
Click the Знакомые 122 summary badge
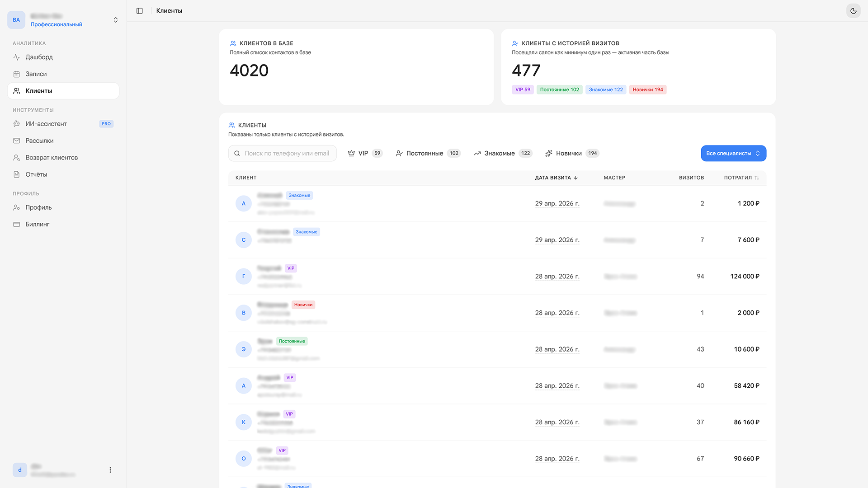[606, 89]
